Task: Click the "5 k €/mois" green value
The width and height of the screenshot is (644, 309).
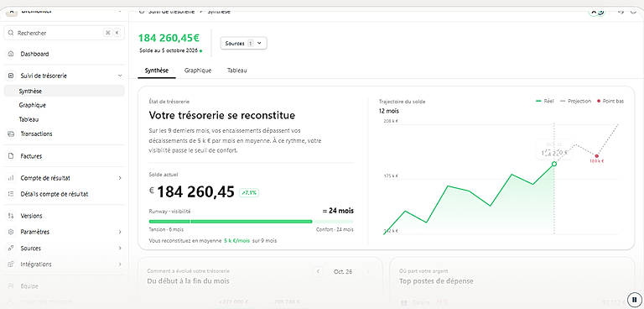Action: tap(237, 240)
